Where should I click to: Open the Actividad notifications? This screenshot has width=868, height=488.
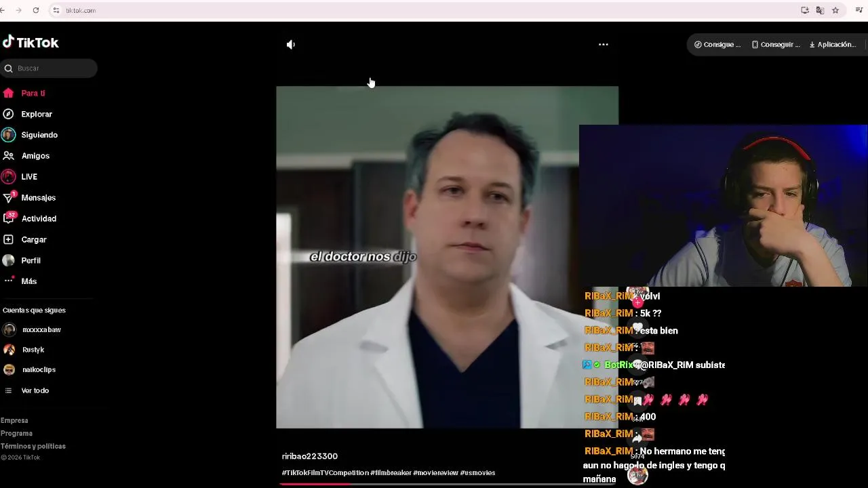(39, 219)
